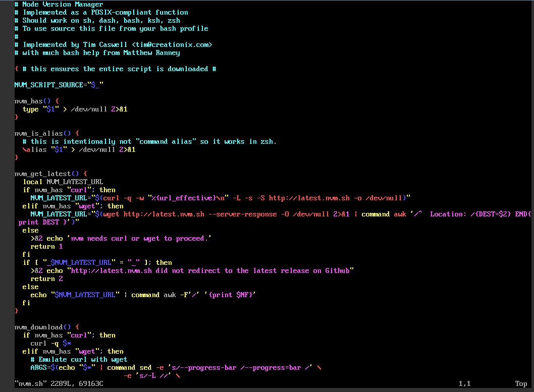Click the "nvm needs curl or wget" message
This screenshot has height=392, width=534.
tap(133, 238)
